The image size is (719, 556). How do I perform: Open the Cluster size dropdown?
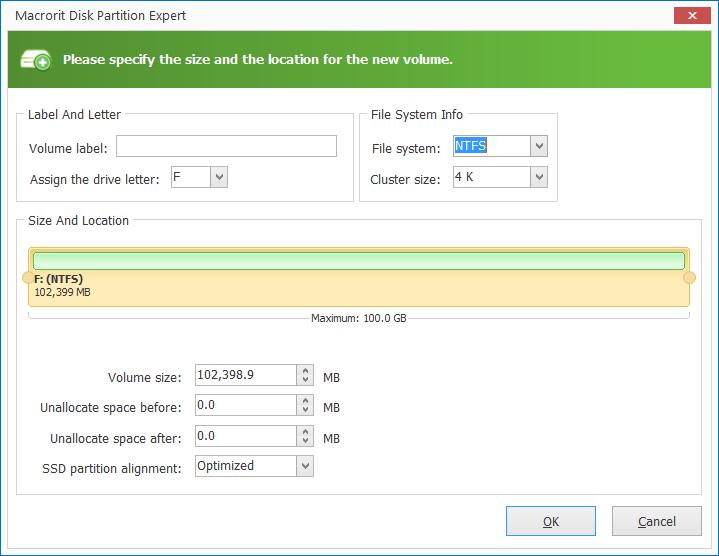click(x=539, y=177)
